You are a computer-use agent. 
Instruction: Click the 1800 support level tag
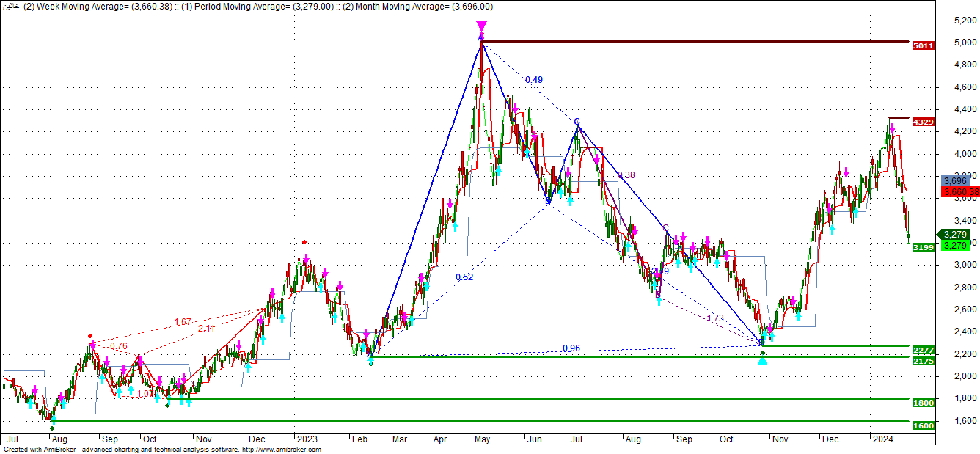pyautogui.click(x=923, y=403)
